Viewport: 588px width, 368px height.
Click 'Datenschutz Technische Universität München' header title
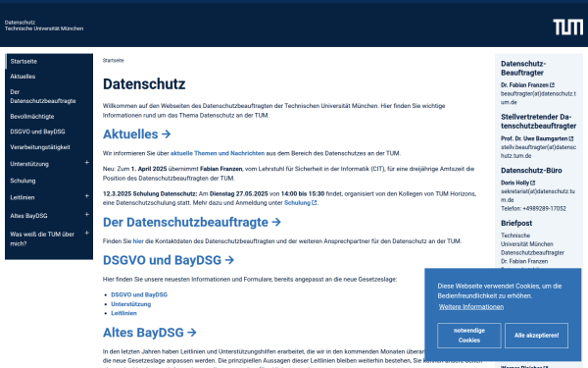pyautogui.click(x=44, y=26)
